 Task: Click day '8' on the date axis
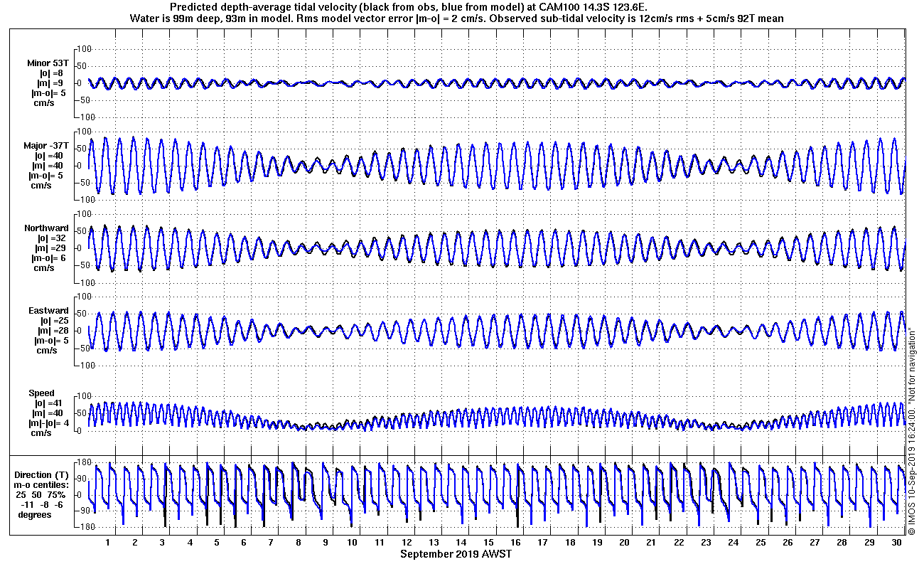click(x=299, y=542)
